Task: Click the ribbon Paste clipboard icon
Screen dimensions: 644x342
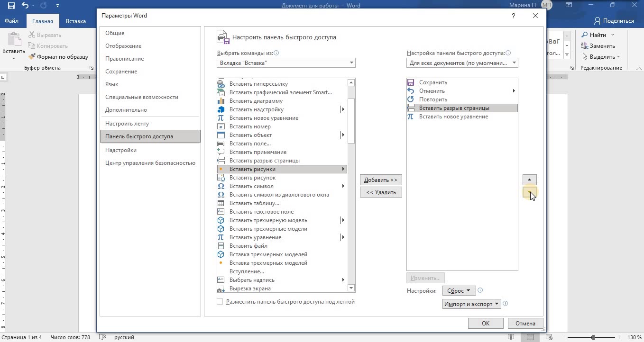Action: [x=14, y=39]
